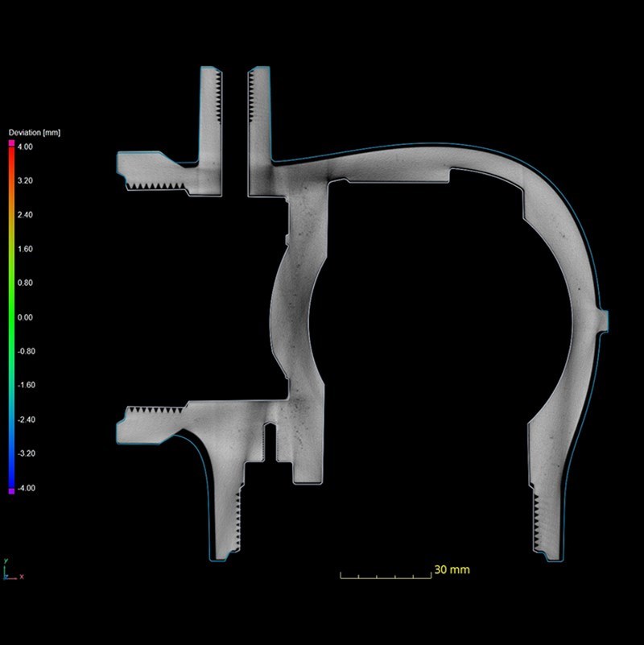
Task: Click the -4.00 minimum legend value
Action: [x=27, y=488]
